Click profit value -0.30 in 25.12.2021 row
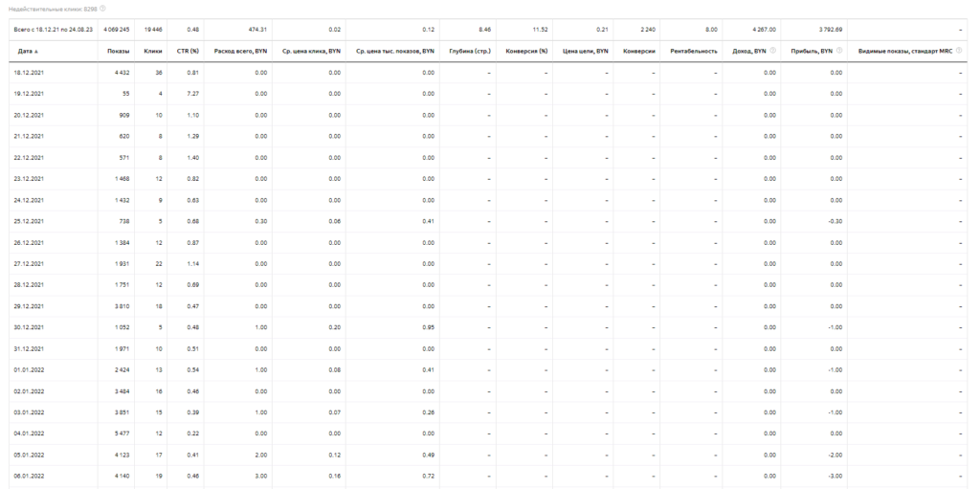Screen dimensions: 980x489 tap(835, 221)
